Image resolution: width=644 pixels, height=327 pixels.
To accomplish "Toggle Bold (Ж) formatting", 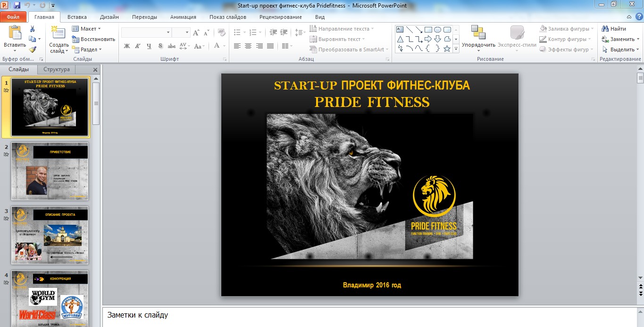I will click(x=127, y=46).
